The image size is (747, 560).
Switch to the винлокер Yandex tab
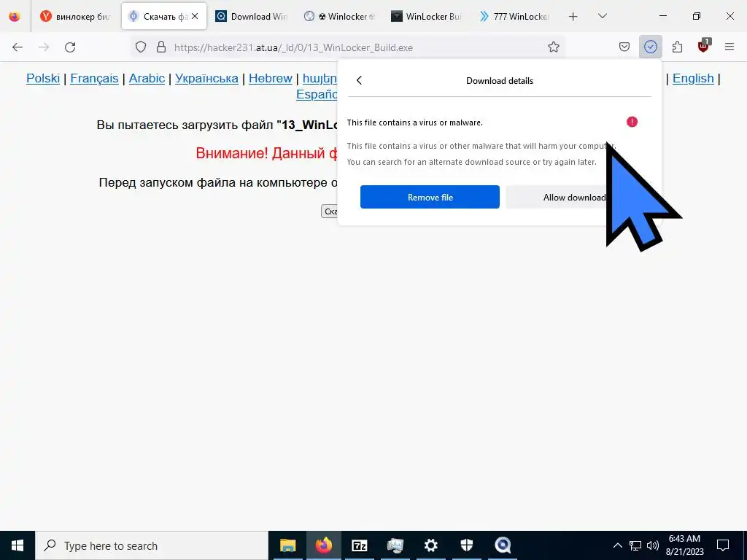pyautogui.click(x=76, y=17)
